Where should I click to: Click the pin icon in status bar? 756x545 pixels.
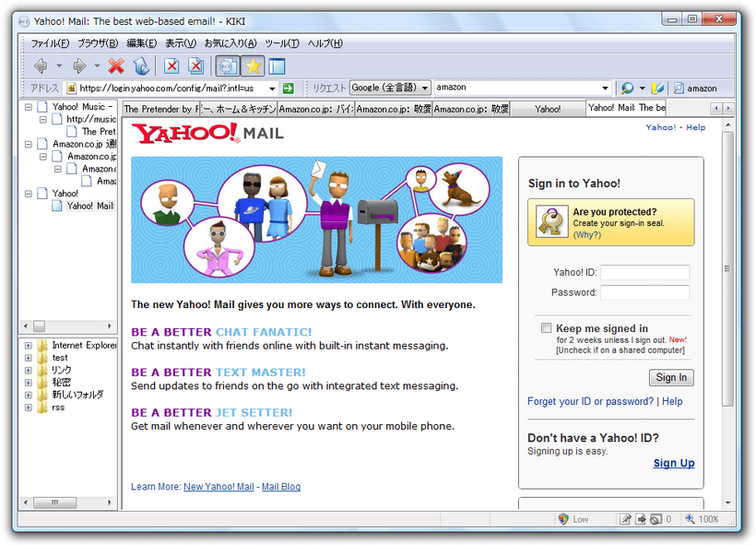[625, 519]
